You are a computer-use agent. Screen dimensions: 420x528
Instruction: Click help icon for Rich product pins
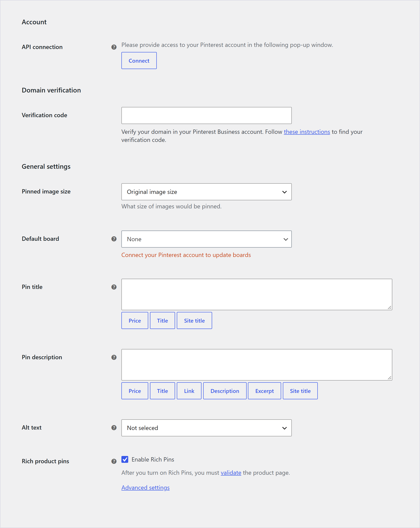114,461
